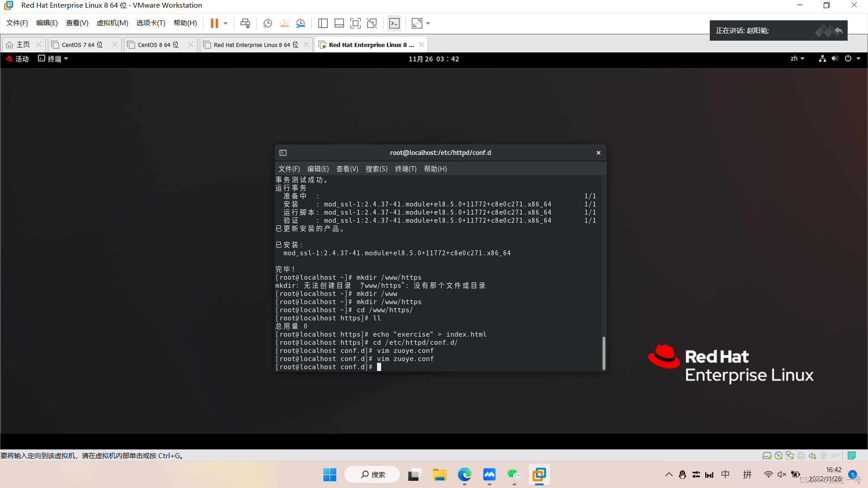The height and width of the screenshot is (488, 868).
Task: Take a snapshot of this VM
Action: pyautogui.click(x=268, y=23)
